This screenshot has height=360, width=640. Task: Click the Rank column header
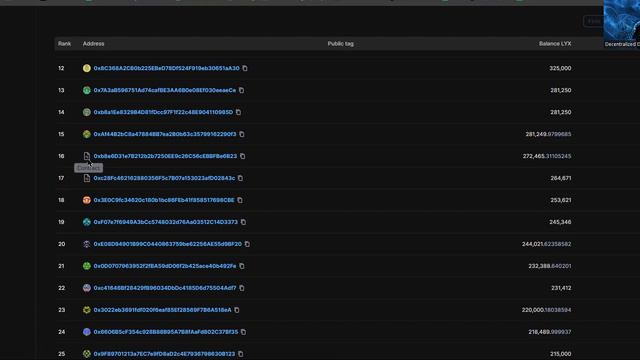64,44
